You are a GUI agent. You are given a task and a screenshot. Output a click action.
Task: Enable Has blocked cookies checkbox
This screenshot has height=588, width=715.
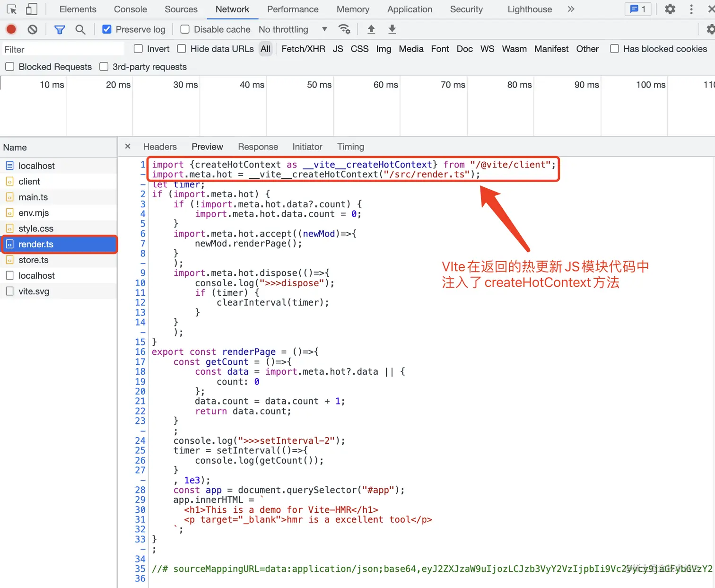tap(614, 49)
